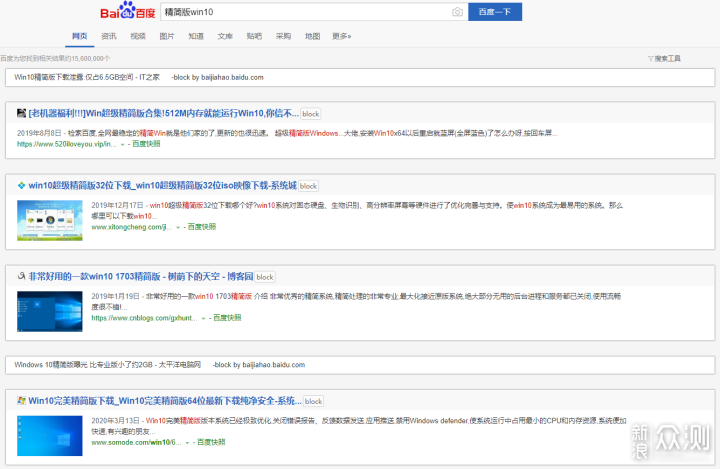720x469 pixels.
Task: Open www.xitongcheng.com URL link
Action: tap(132, 227)
